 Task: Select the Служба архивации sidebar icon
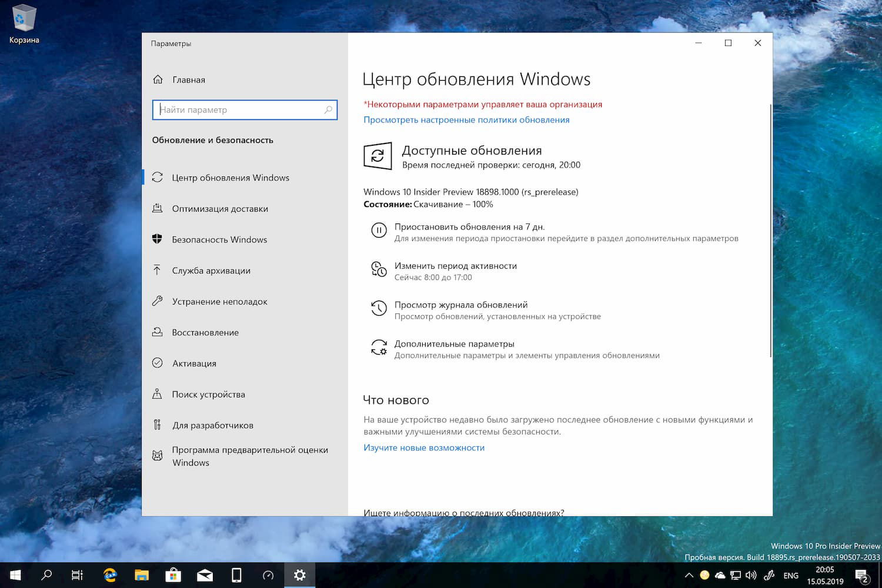pyautogui.click(x=157, y=270)
